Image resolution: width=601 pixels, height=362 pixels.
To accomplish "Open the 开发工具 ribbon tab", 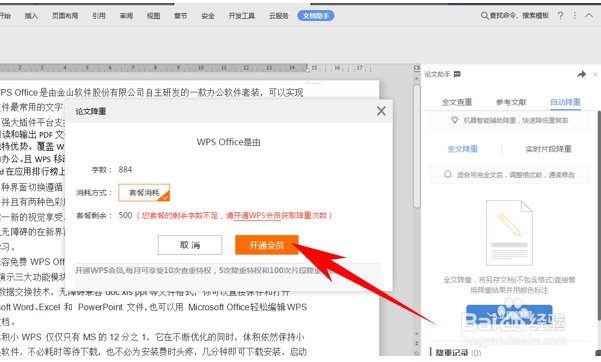I will pyautogui.click(x=241, y=16).
